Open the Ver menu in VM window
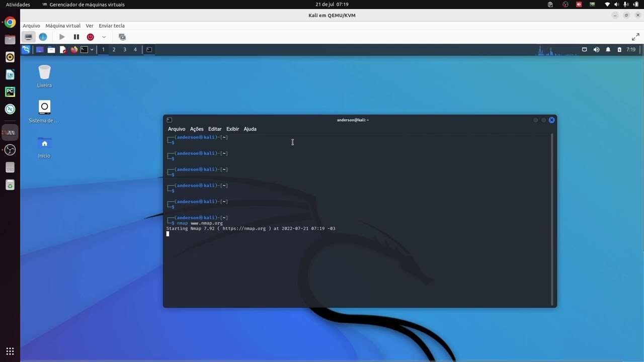The image size is (644, 362). pyautogui.click(x=90, y=26)
